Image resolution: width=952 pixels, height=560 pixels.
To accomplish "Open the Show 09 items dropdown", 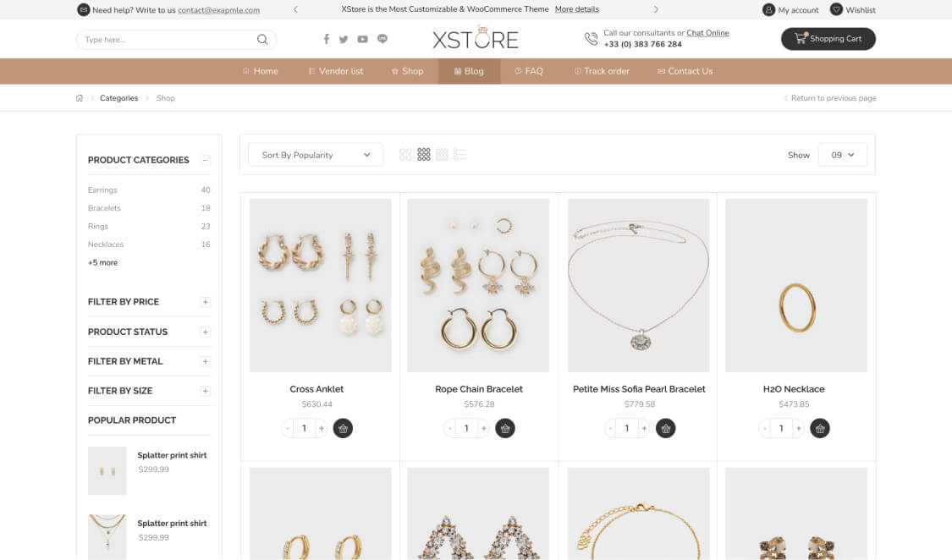I will pos(842,155).
